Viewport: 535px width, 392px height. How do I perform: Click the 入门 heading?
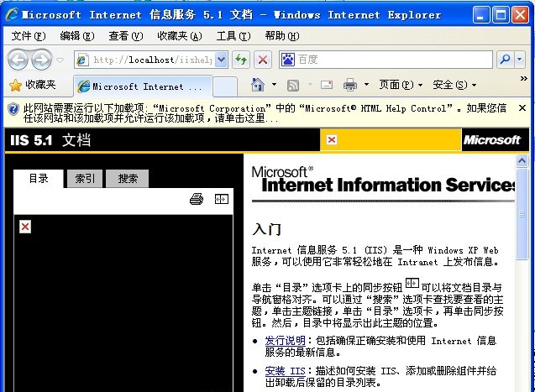tap(267, 229)
